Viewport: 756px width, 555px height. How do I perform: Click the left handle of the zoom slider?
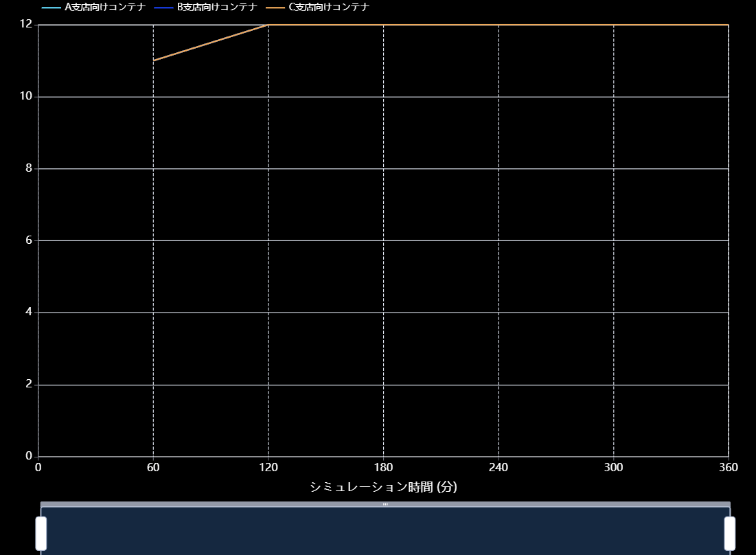point(41,533)
